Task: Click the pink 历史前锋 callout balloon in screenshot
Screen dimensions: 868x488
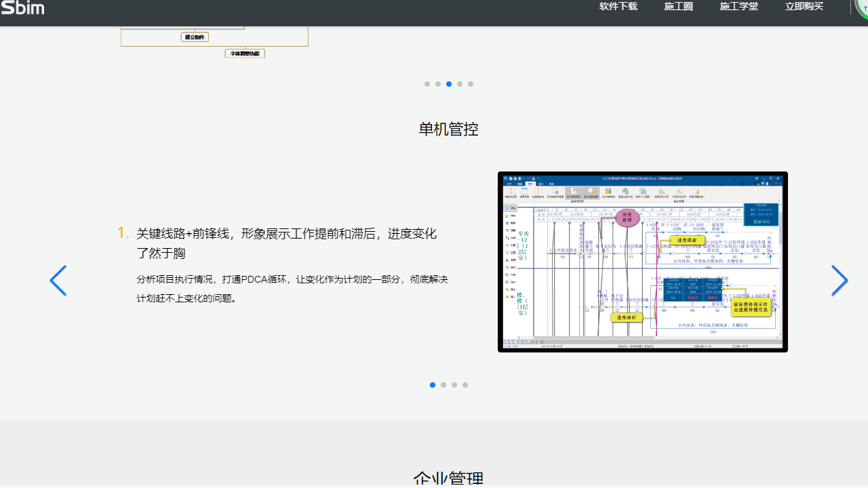Action: pyautogui.click(x=627, y=218)
